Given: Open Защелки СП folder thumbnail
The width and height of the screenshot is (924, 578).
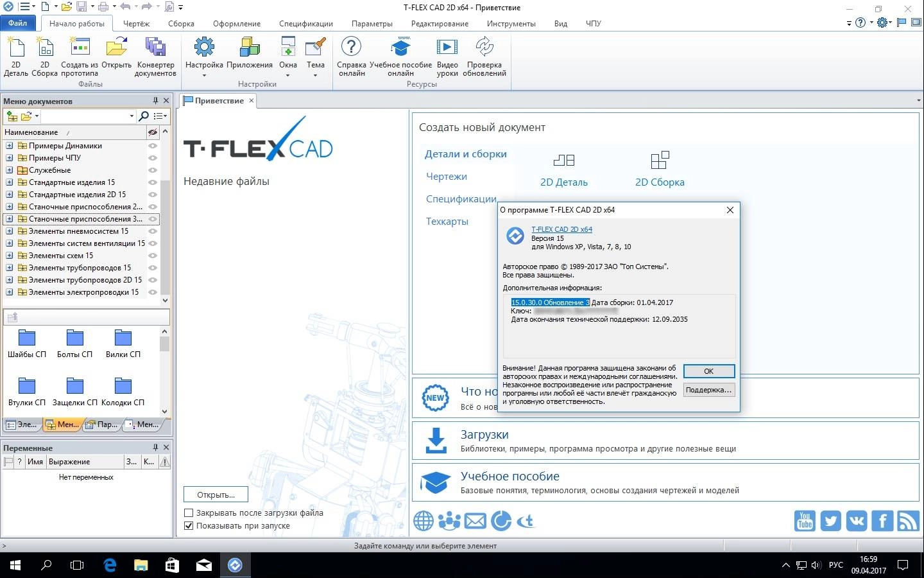Looking at the screenshot, I should click(75, 386).
